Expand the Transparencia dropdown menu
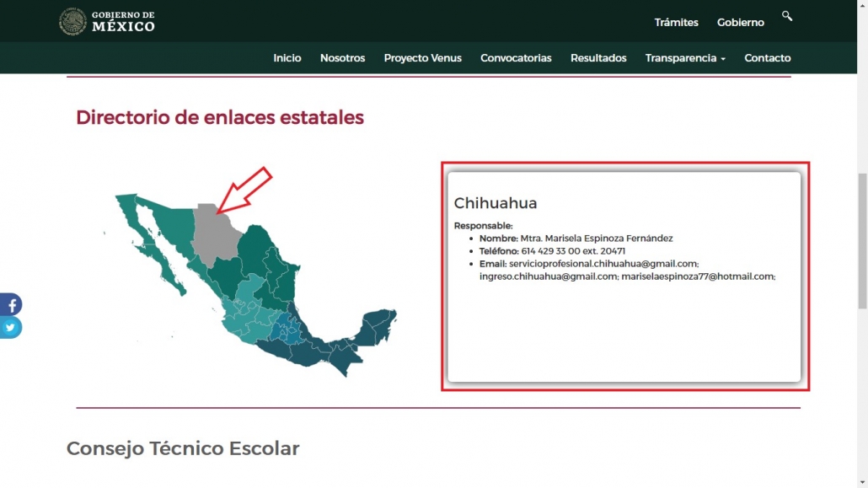The height and width of the screenshot is (488, 868). coord(684,58)
